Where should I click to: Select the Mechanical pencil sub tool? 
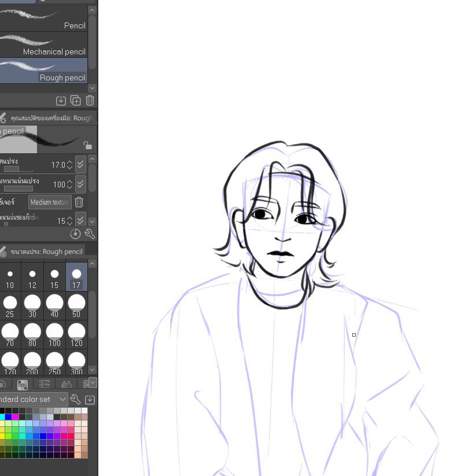43,45
